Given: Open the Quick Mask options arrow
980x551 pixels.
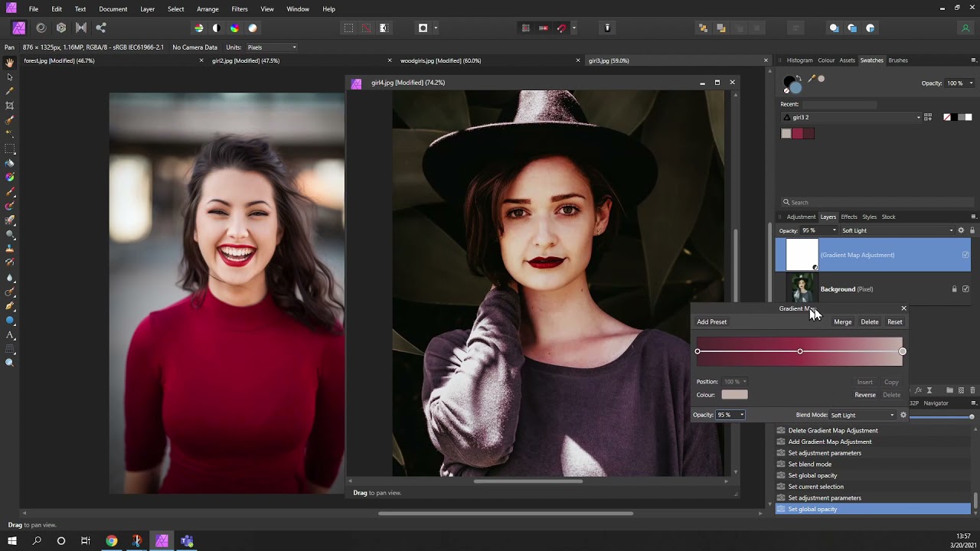Looking at the screenshot, I should point(436,28).
